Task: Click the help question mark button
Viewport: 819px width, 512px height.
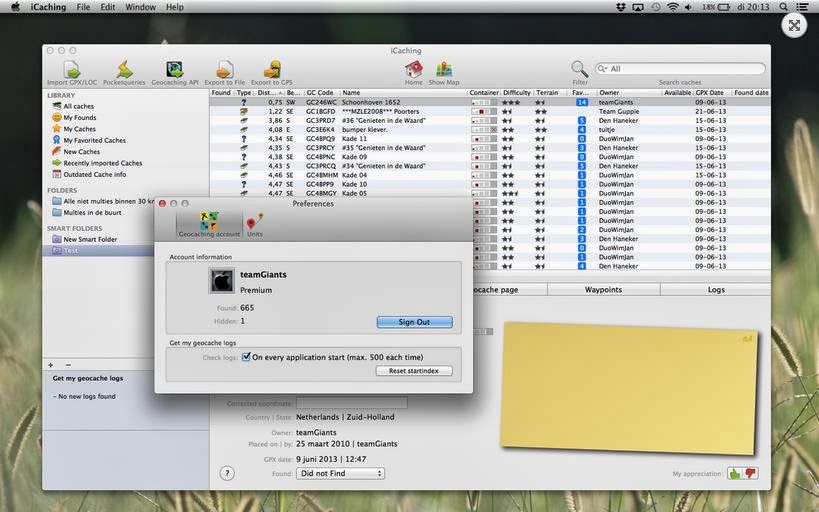Action: (x=227, y=473)
